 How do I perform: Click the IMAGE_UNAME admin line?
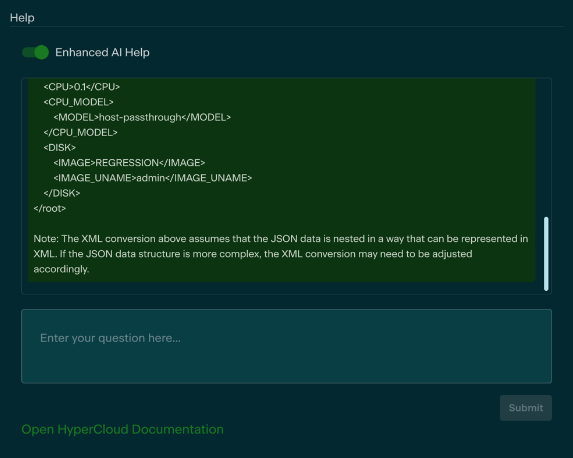click(x=153, y=178)
